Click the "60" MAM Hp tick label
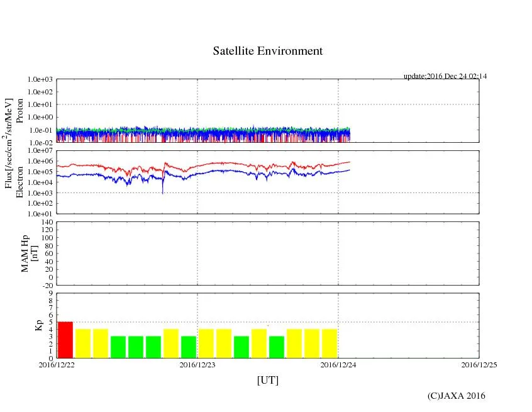The image size is (532, 412). click(x=49, y=253)
